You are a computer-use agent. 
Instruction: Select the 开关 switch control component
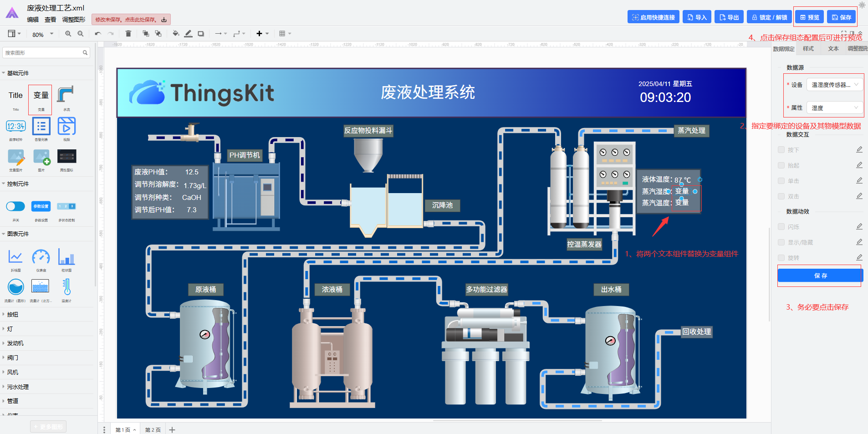point(15,210)
